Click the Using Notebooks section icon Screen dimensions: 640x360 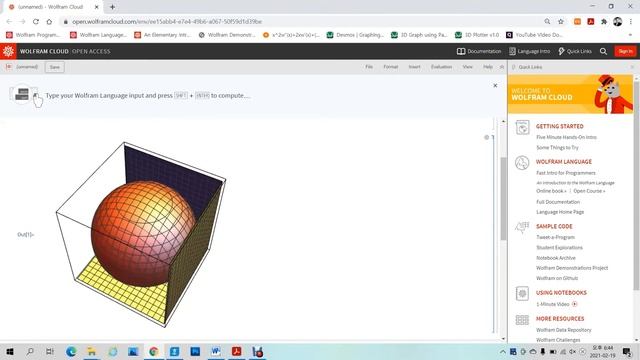click(522, 293)
